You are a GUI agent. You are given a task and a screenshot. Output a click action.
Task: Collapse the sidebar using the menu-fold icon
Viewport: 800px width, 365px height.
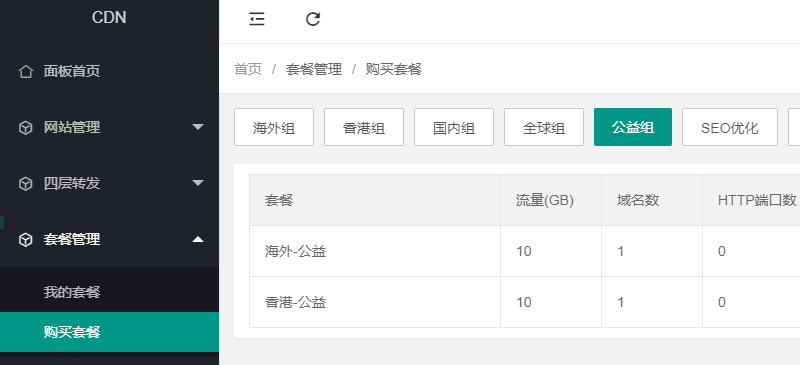(257, 19)
